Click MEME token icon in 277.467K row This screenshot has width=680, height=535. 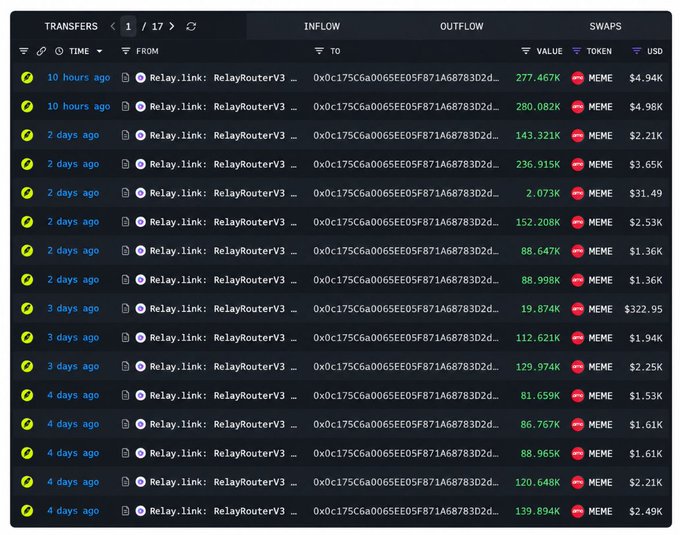coord(578,78)
